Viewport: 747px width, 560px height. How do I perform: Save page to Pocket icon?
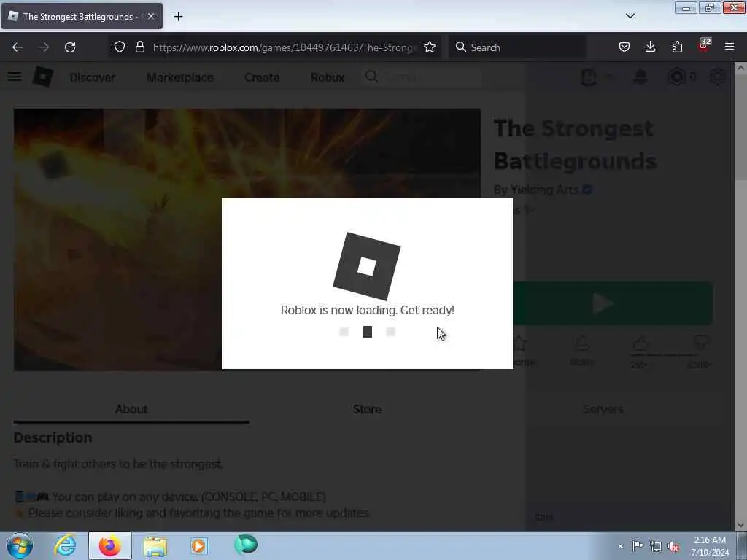click(624, 47)
